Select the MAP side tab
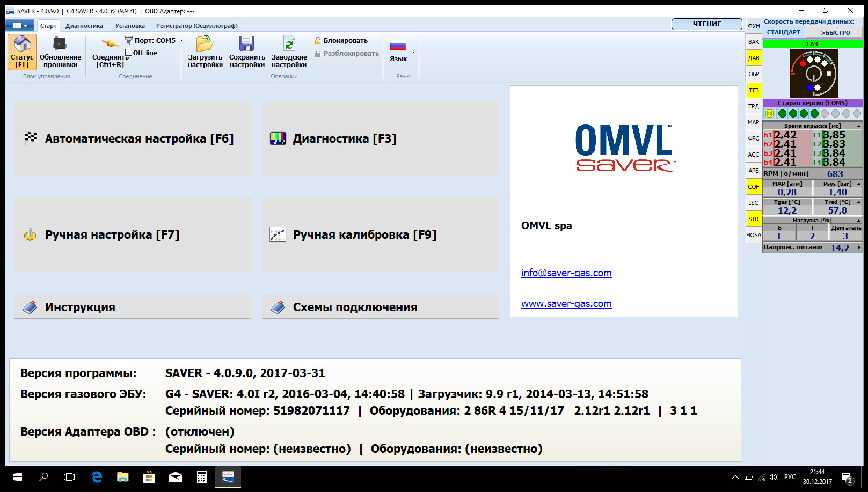The width and height of the screenshot is (868, 492). (x=754, y=122)
